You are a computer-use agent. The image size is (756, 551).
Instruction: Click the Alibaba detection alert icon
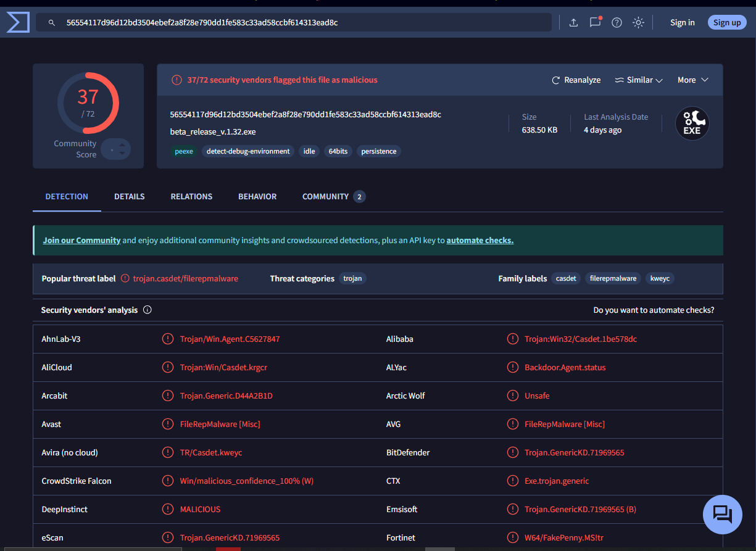coord(512,339)
